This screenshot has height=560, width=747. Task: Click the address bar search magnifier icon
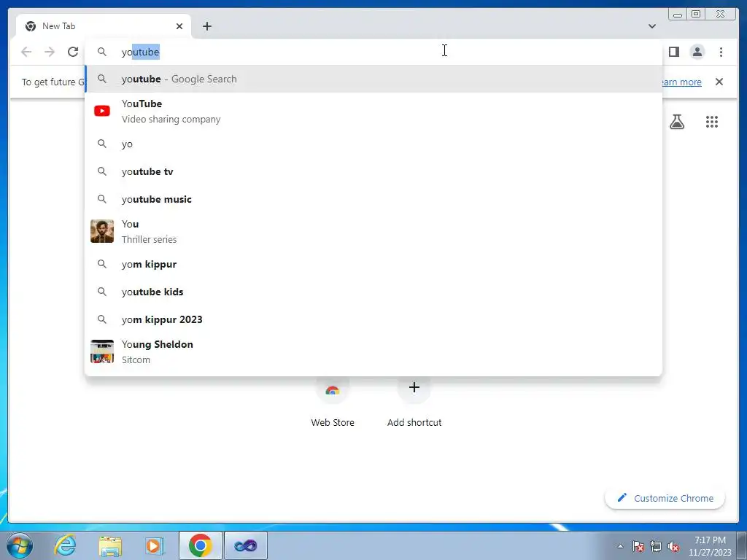pos(102,52)
